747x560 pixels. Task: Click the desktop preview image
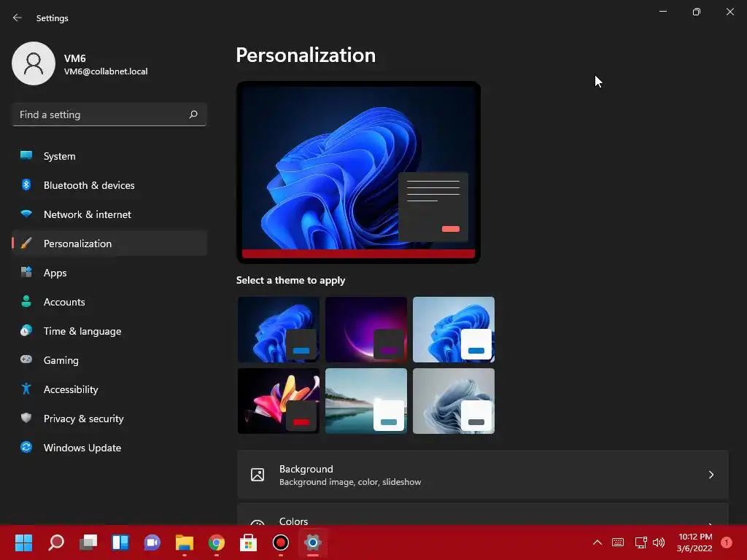358,172
